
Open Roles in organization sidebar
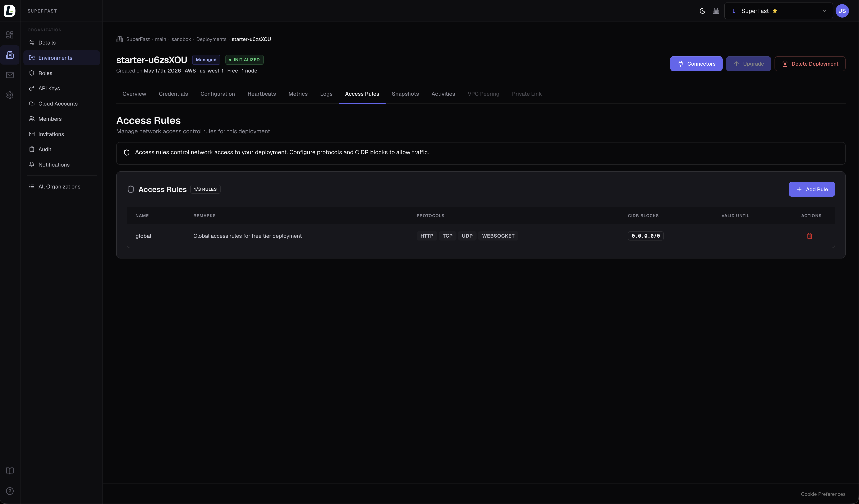(62, 73)
